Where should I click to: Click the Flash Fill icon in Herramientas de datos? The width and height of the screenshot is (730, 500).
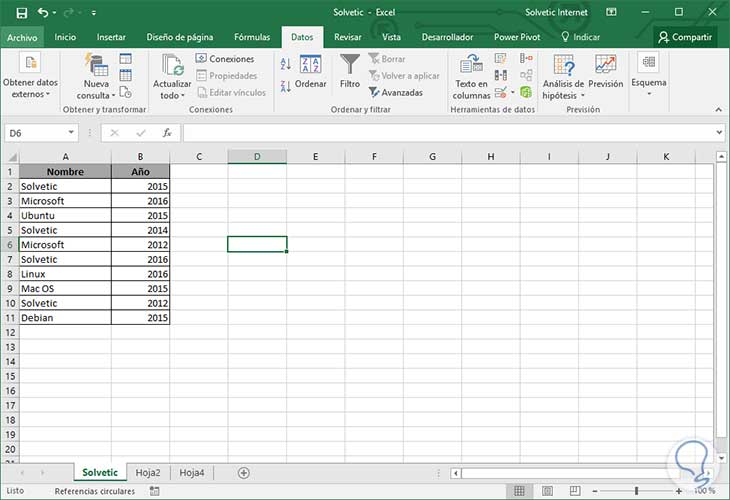(500, 59)
